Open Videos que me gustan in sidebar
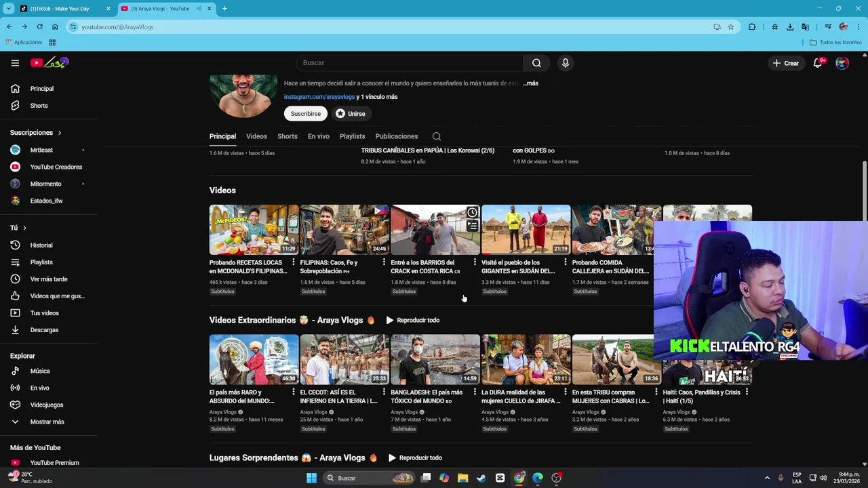This screenshot has width=868, height=488. (57, 296)
